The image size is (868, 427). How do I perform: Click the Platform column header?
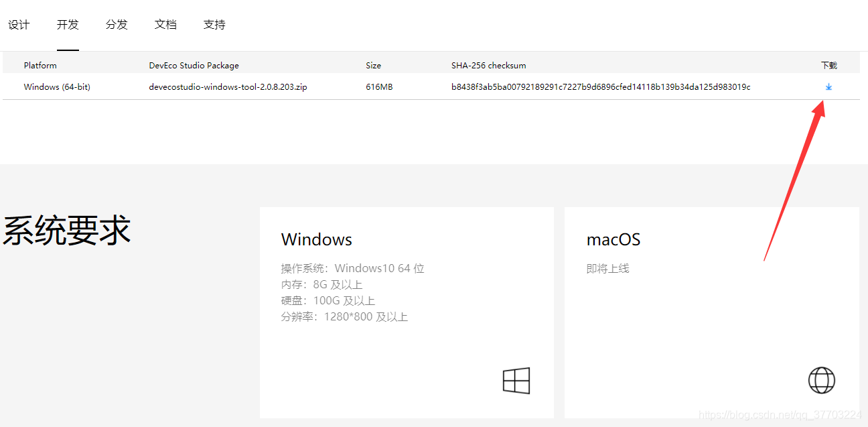40,66
